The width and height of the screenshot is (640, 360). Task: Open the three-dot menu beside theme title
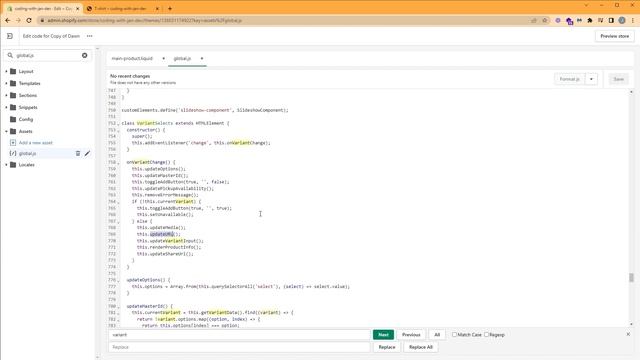point(89,36)
